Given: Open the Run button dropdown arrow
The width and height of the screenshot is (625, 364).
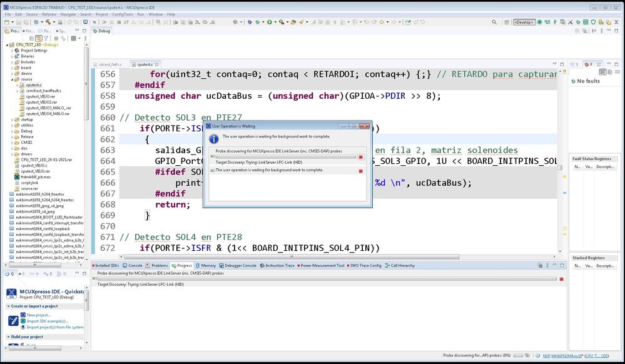Looking at the screenshot, I should 275,22.
